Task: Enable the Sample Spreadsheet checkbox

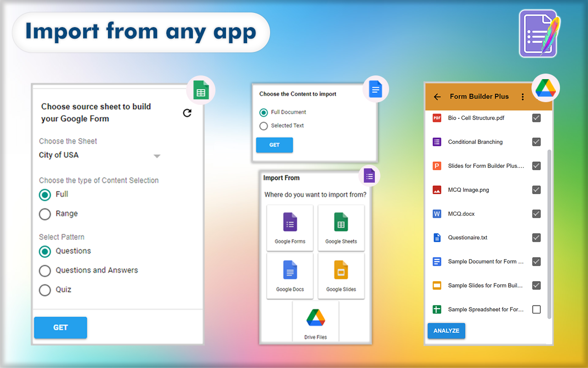Action: 536,309
